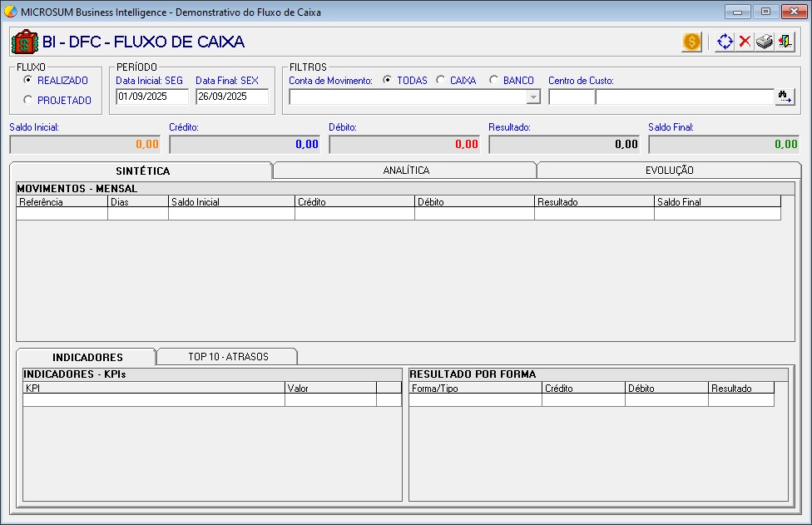
Task: Click the Resultado total field showing 0,00
Action: (x=564, y=145)
